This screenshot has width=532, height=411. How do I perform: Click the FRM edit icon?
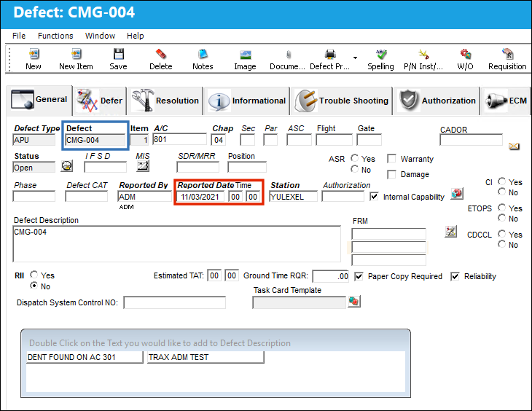point(450,232)
